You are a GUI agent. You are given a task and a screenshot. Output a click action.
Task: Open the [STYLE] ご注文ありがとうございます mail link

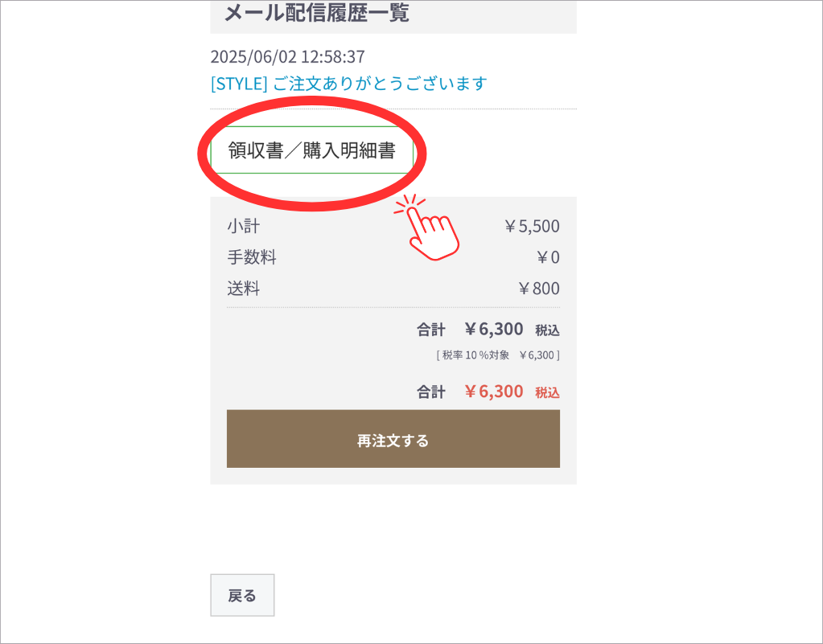348,84
